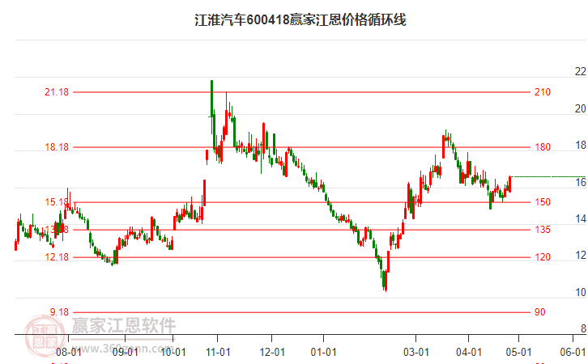Screen dimensions: 588x364
Task: Select the 03-01 date on time axis
Action: point(415,352)
